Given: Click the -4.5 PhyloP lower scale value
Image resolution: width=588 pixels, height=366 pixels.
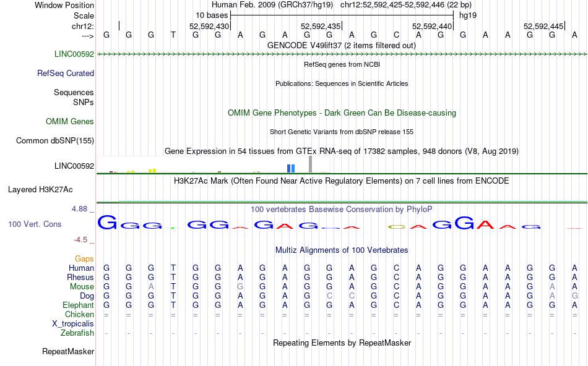Looking at the screenshot, I should (x=80, y=239).
